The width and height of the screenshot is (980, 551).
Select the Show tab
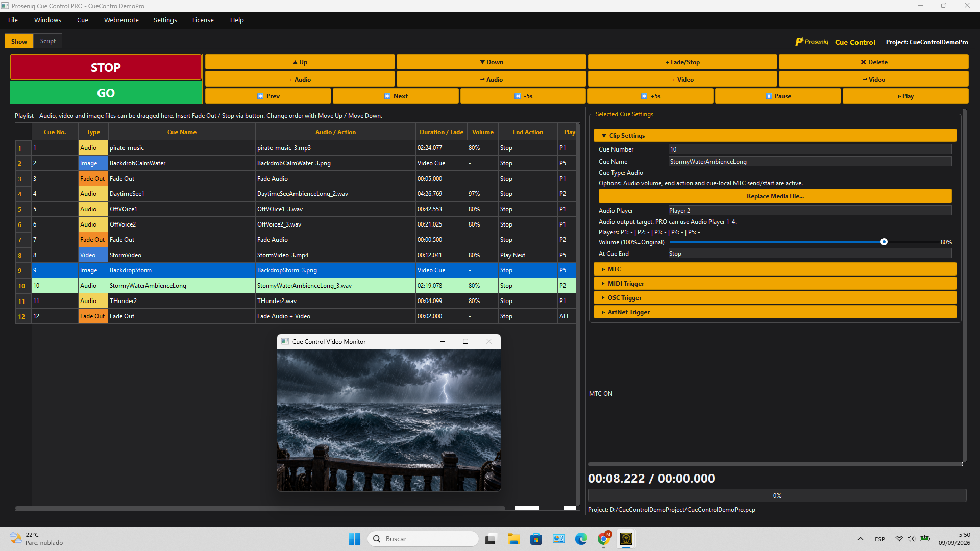pos(19,41)
